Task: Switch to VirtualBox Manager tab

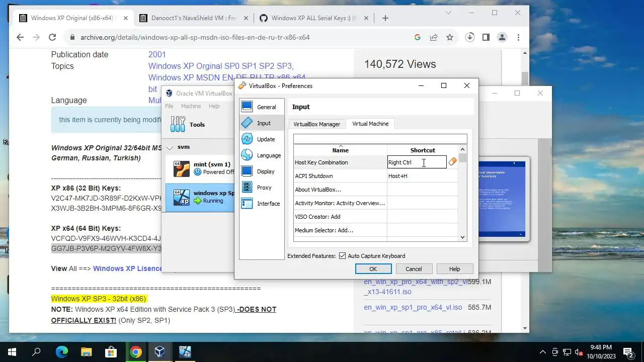Action: coord(317,124)
